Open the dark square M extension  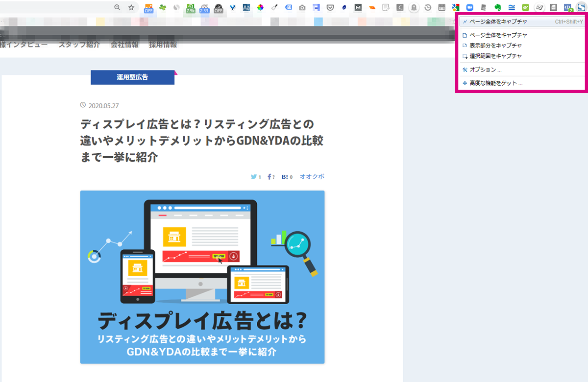pyautogui.click(x=358, y=7)
